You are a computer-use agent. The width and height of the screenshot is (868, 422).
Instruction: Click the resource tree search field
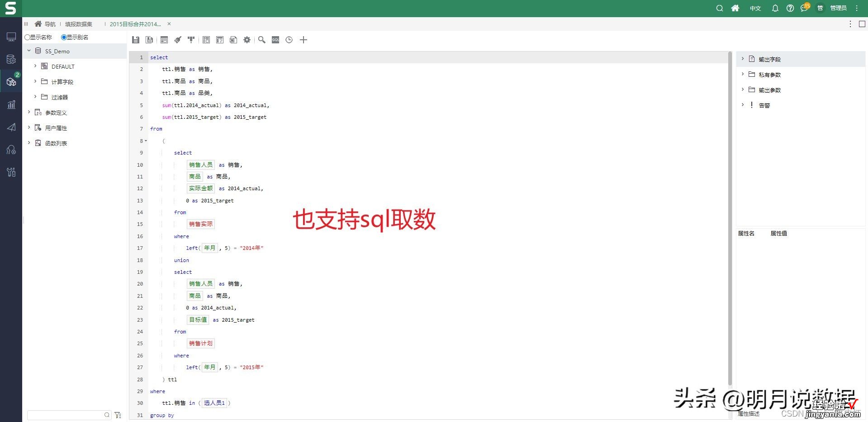(x=69, y=415)
